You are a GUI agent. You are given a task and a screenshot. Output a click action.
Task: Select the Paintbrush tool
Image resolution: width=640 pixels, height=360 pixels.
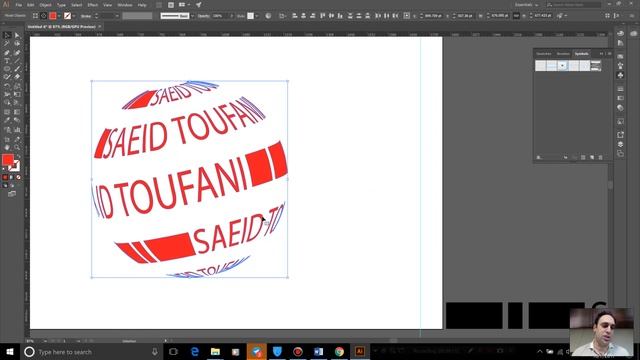[17, 69]
